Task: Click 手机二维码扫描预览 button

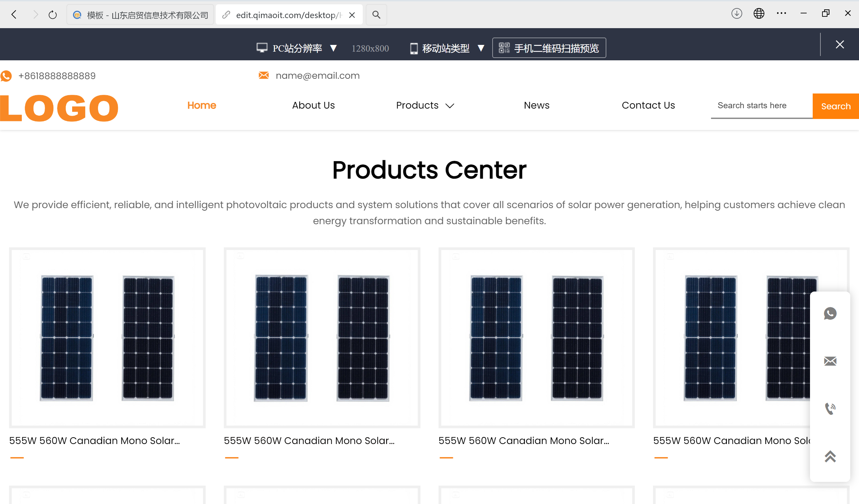Action: 549,48
